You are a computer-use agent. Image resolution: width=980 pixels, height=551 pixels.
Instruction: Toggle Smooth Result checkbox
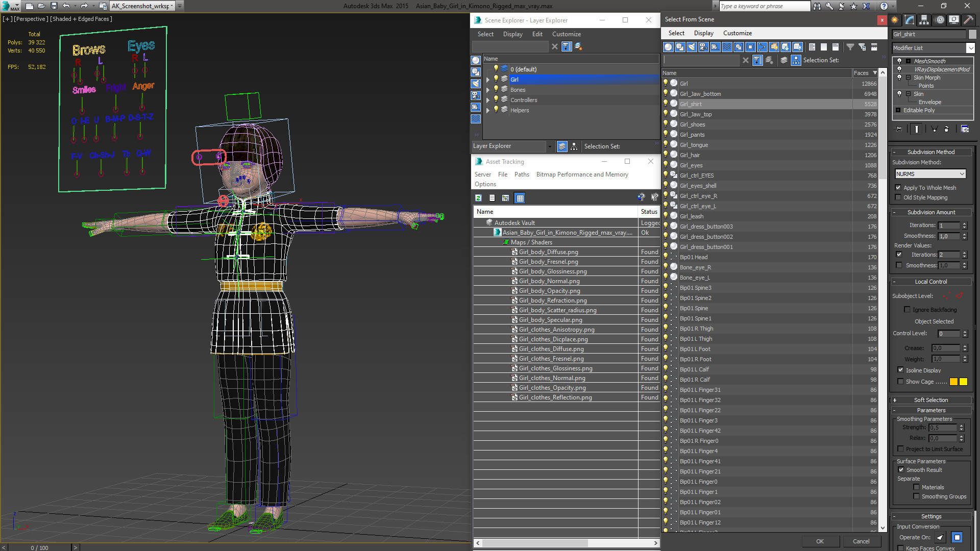point(901,470)
